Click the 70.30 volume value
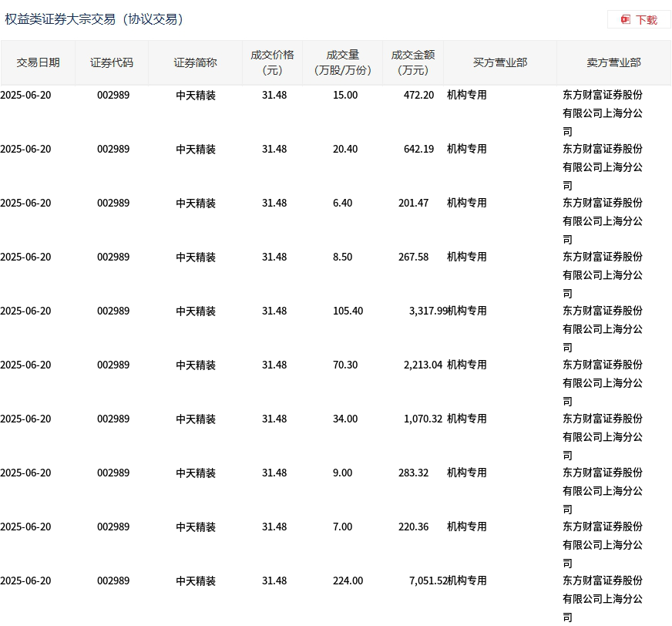This screenshot has width=672, height=626. point(345,365)
